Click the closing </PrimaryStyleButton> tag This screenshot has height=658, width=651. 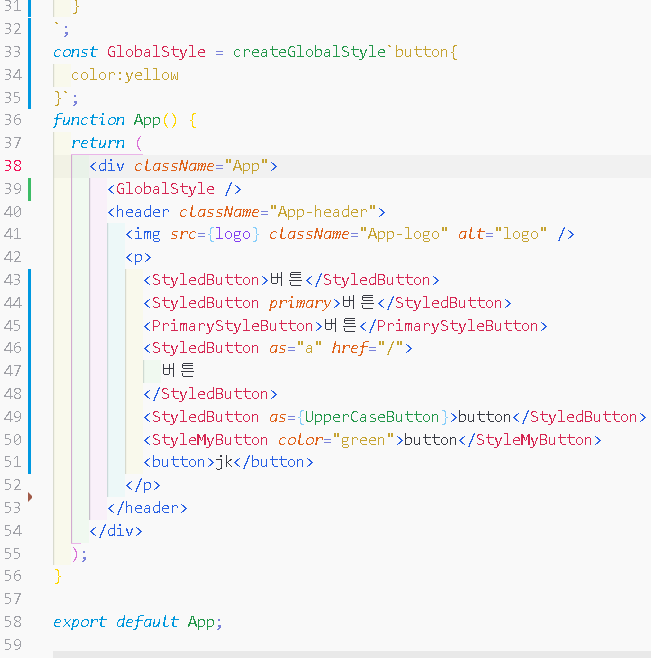453,326
